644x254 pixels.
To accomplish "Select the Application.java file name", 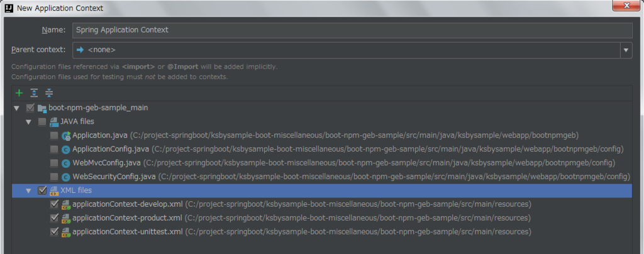I will point(101,135).
